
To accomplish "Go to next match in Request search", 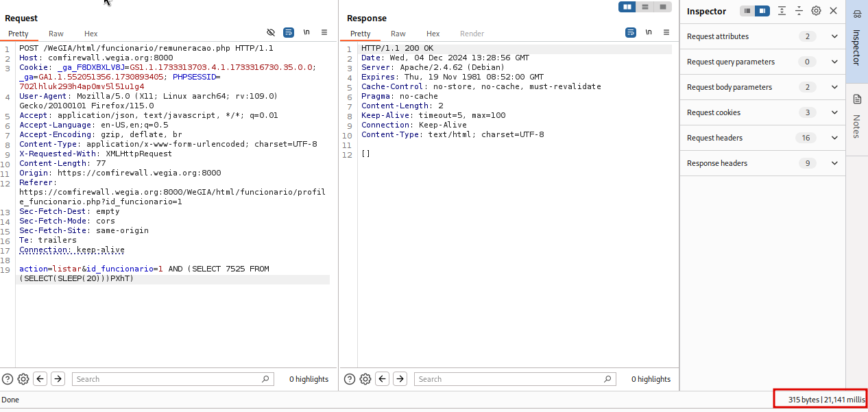I will 58,379.
